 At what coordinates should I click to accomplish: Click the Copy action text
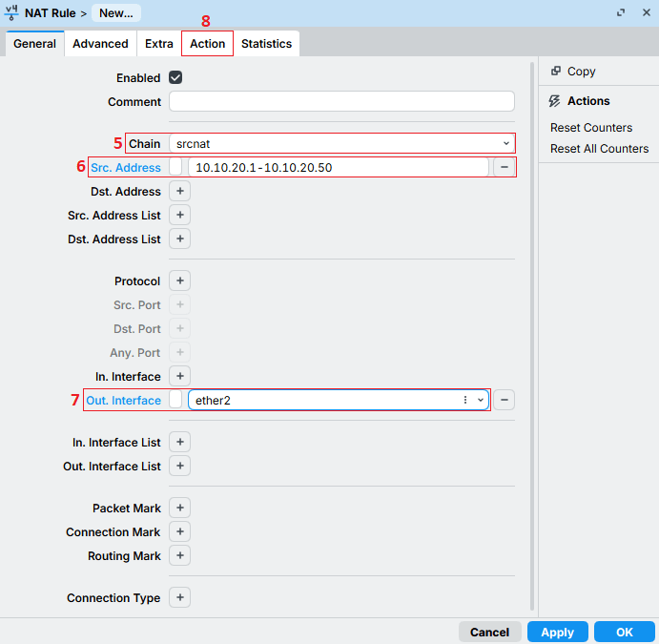[581, 72]
